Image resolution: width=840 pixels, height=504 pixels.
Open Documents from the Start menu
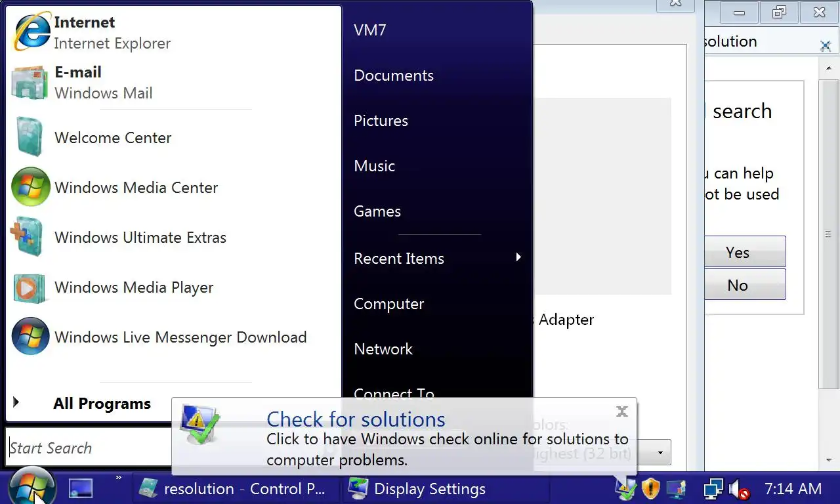click(x=394, y=75)
